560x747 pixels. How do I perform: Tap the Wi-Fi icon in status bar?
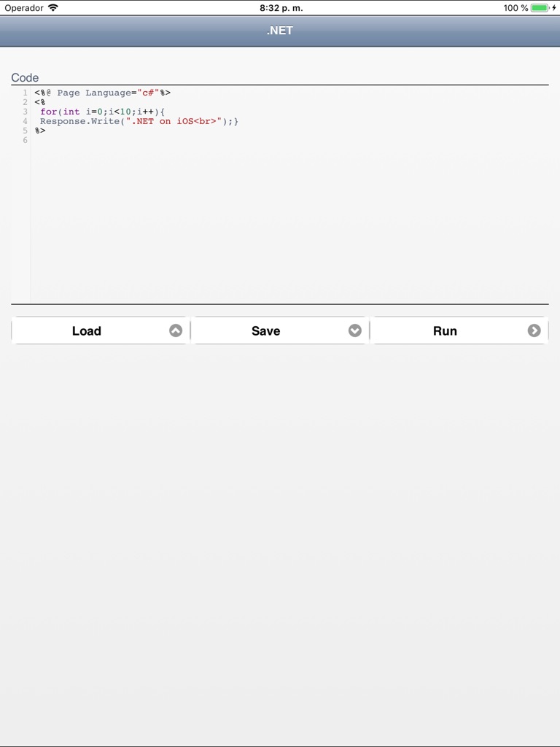(52, 7)
